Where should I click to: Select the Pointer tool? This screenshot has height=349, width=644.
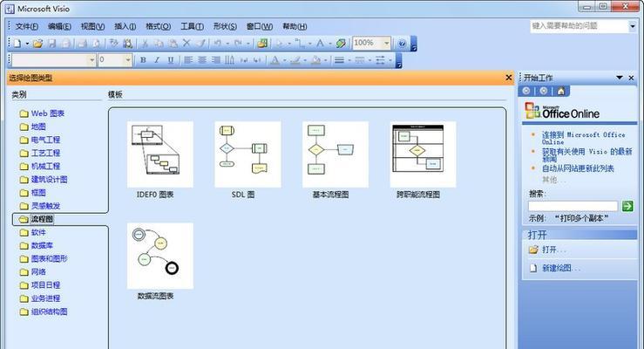[x=280, y=43]
